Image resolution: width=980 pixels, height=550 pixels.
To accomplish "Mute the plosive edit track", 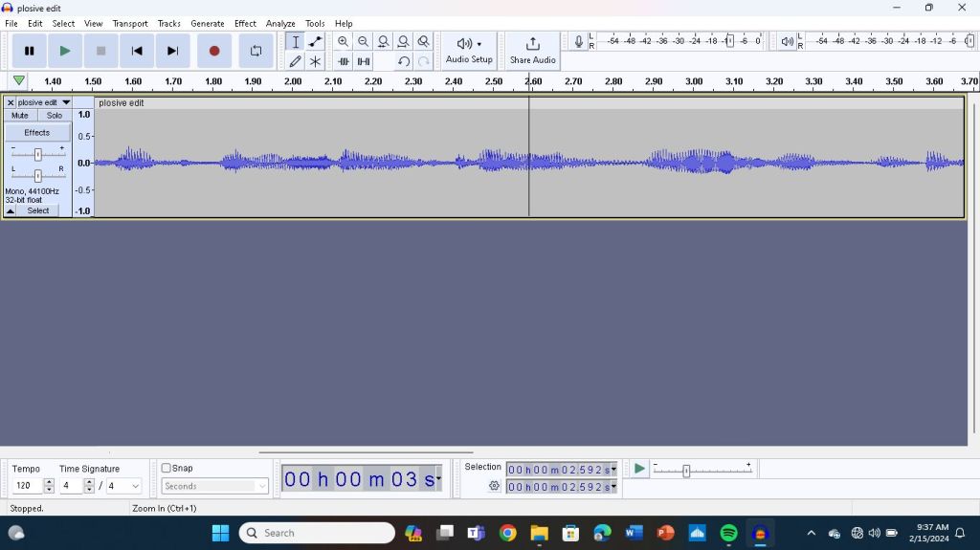I will [x=20, y=116].
